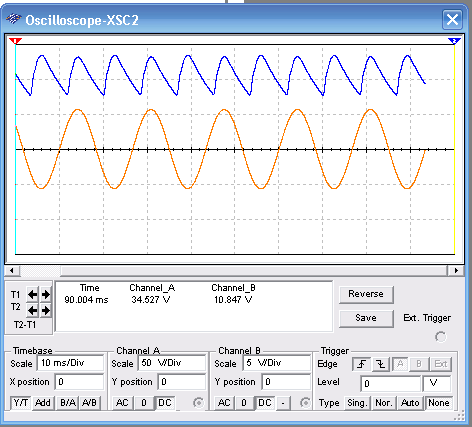
Task: Move T2 cursor left arrow
Action: 32,310
